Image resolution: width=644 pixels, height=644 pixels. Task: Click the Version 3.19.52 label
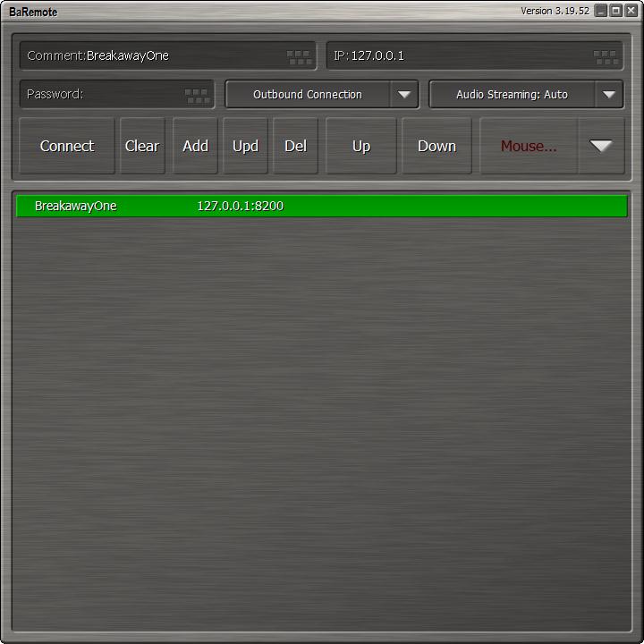555,11
